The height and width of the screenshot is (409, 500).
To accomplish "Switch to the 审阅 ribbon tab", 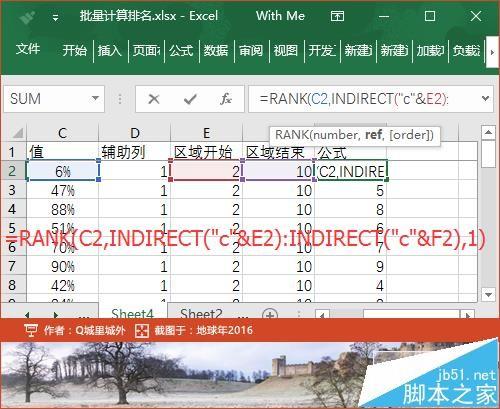I will point(251,50).
